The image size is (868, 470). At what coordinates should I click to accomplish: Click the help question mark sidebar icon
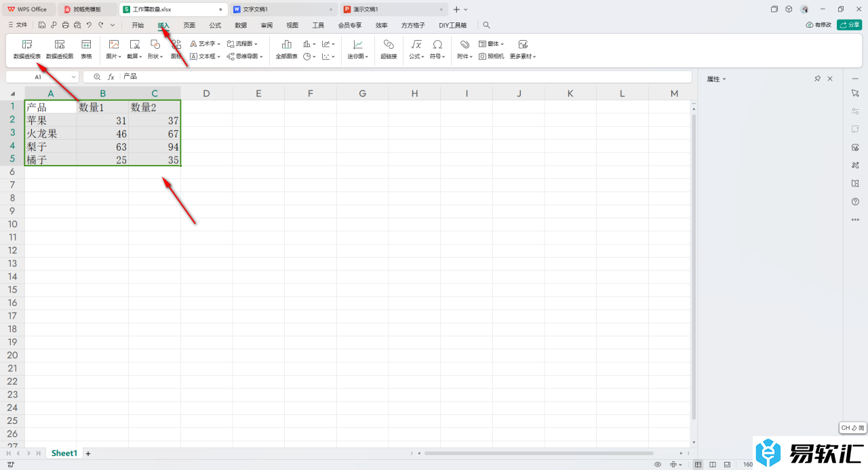(855, 201)
